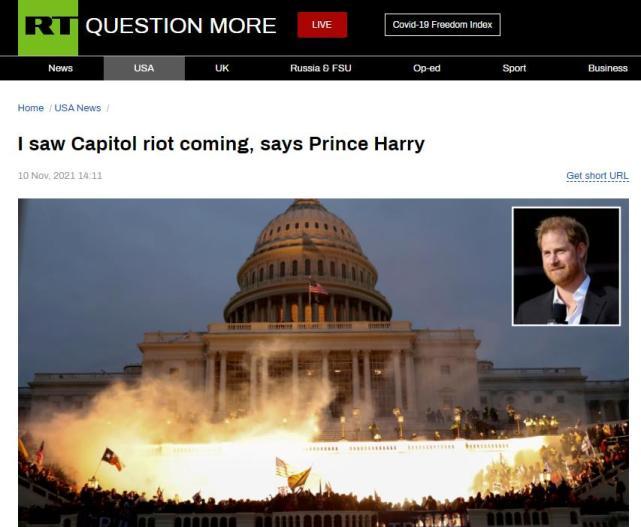
Task: Click the Texas flag in the crowd
Action: [x=111, y=459]
